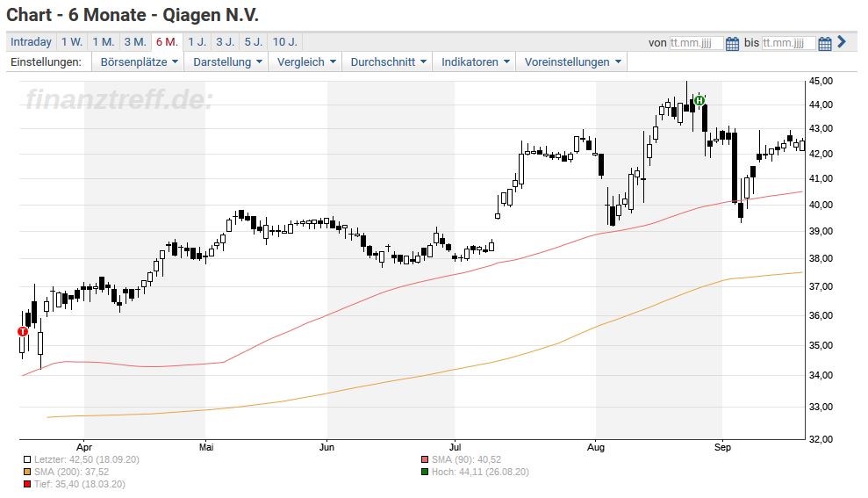Open the 'bis' date calendar picker icon

(824, 43)
